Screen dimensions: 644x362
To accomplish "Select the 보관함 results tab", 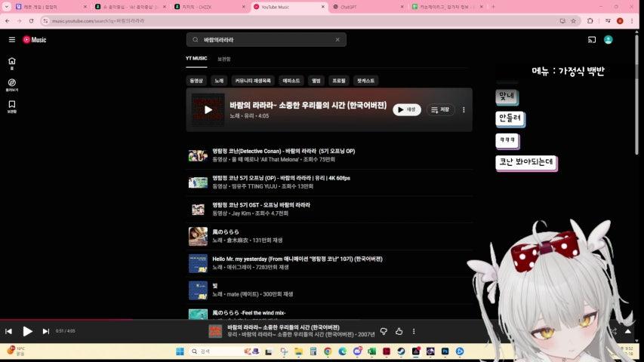I will click(223, 59).
